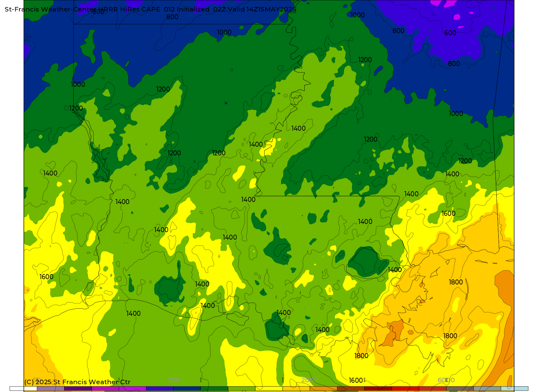Select the gold legend swatch
This screenshot has height=392, width=538.
296,389
